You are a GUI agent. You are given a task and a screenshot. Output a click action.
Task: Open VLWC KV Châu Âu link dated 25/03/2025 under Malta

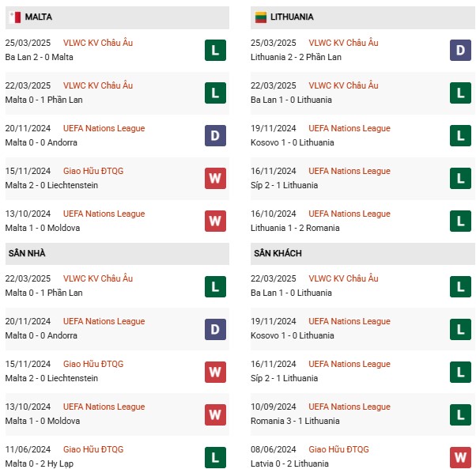tap(98, 43)
